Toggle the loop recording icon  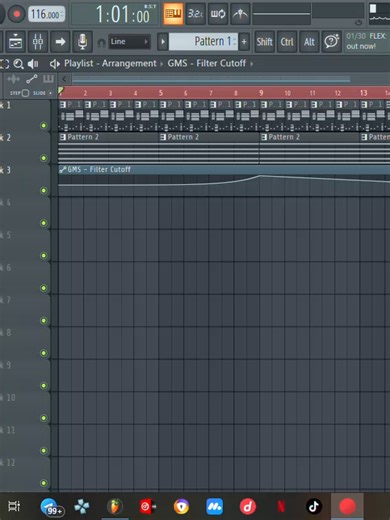pyautogui.click(x=218, y=14)
